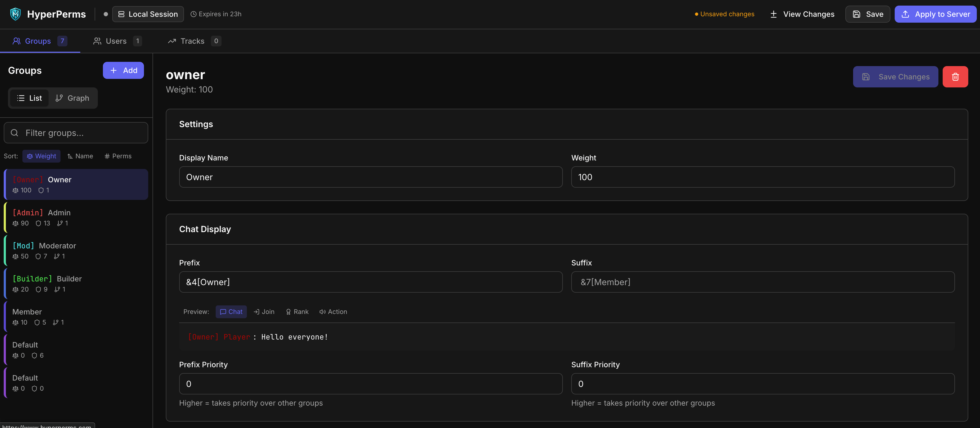Click the HyperPerms shield logo icon
This screenshot has width=980, height=428.
point(15,14)
